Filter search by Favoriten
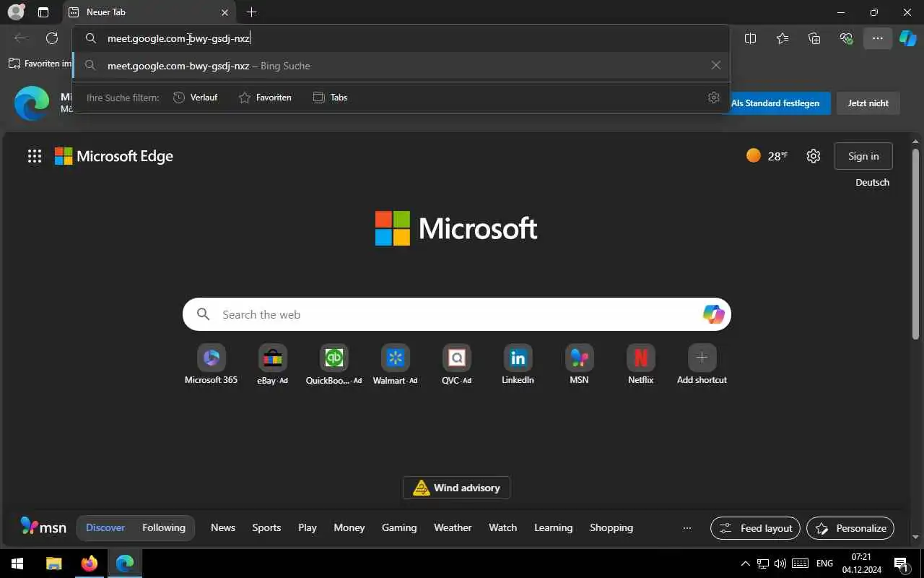The height and width of the screenshot is (578, 924). tap(265, 98)
